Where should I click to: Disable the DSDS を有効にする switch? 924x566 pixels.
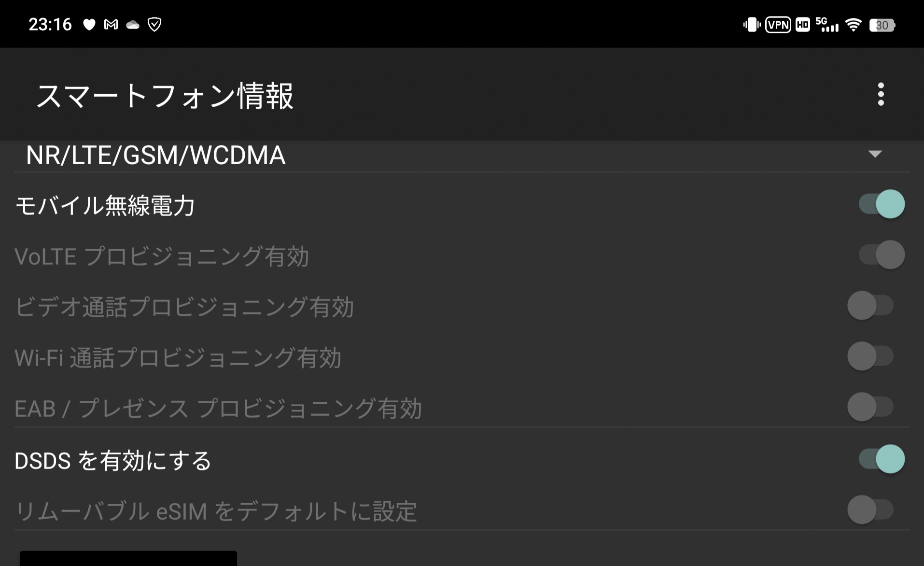pos(881,459)
